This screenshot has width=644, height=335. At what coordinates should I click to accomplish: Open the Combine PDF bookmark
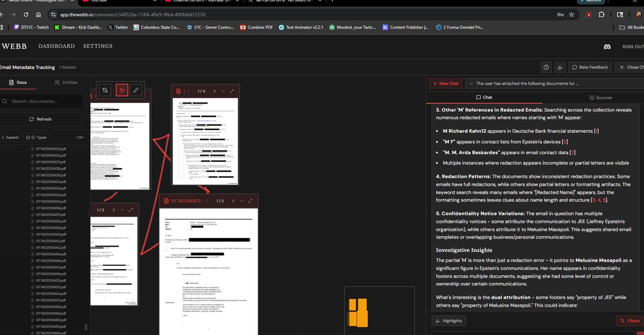click(x=257, y=27)
